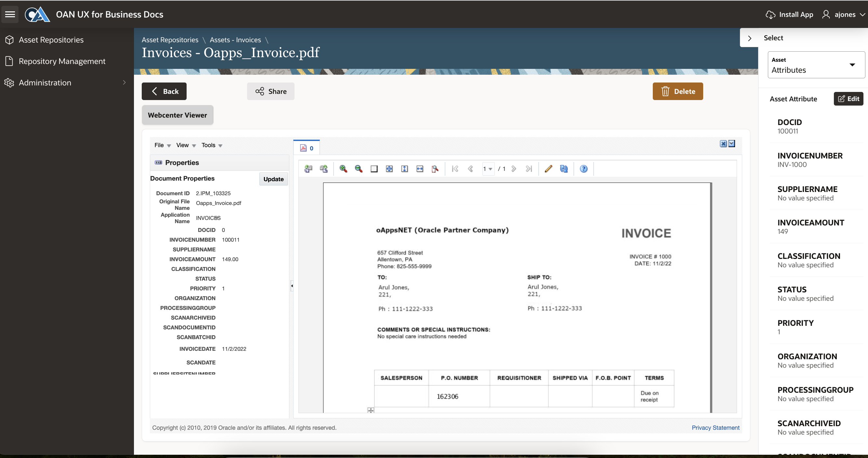Open Administration in sidebar
The image size is (868, 458).
click(x=45, y=83)
